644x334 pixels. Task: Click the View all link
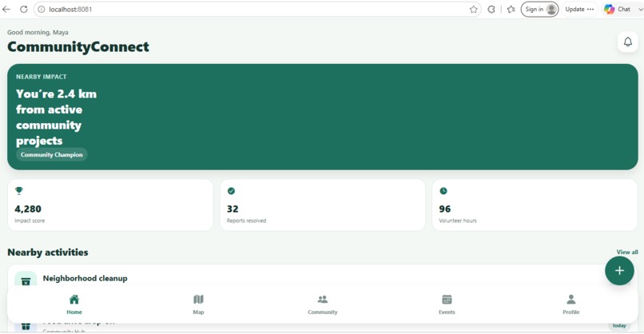click(627, 252)
